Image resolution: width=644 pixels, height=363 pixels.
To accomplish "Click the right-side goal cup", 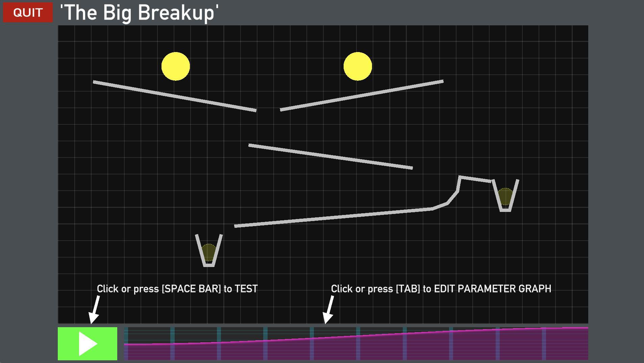I will coord(505,196).
